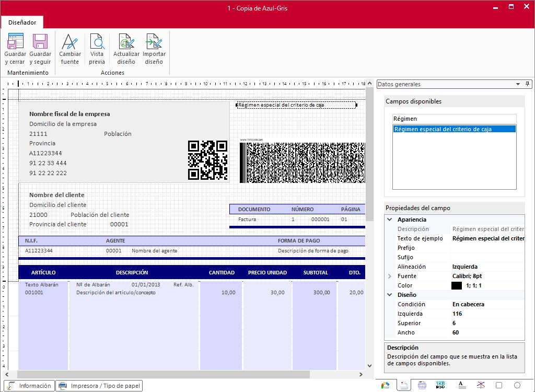Open Vista previa preview

[97, 41]
